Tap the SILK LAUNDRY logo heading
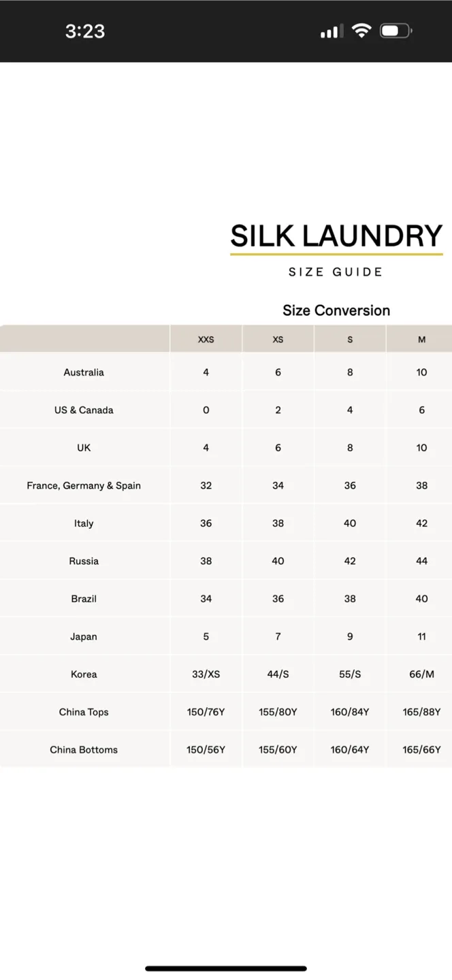The height and width of the screenshot is (980, 452). (336, 236)
